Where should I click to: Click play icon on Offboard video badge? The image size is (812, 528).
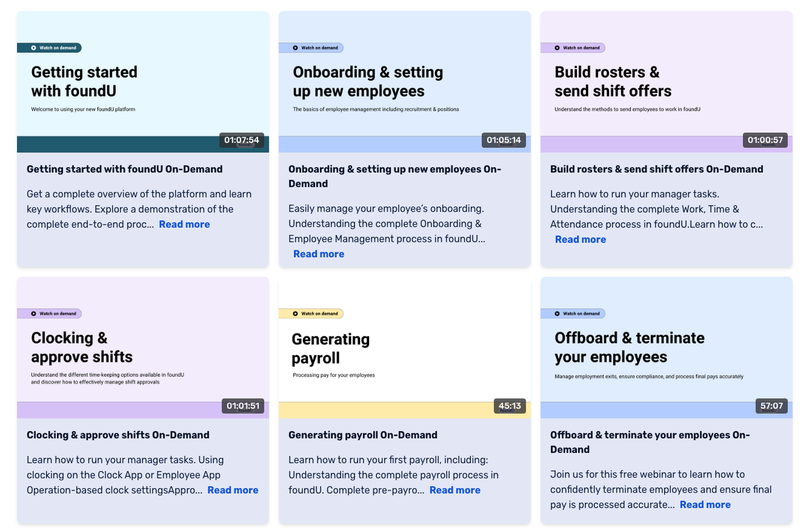coord(557,314)
